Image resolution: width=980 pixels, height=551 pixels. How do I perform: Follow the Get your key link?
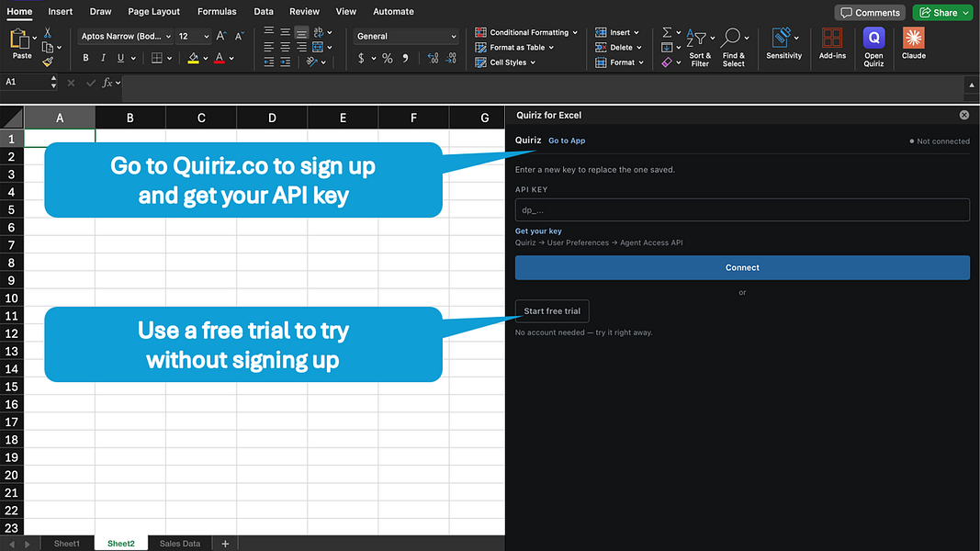click(538, 231)
